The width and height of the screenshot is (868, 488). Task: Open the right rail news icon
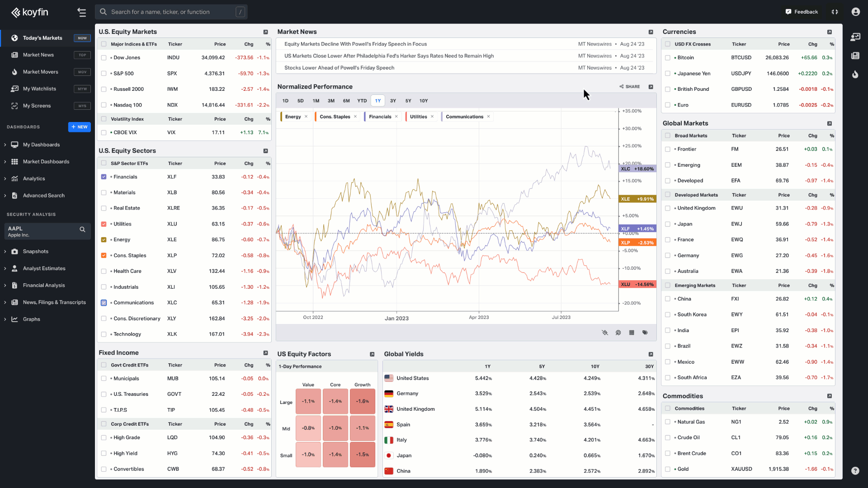pyautogui.click(x=855, y=56)
